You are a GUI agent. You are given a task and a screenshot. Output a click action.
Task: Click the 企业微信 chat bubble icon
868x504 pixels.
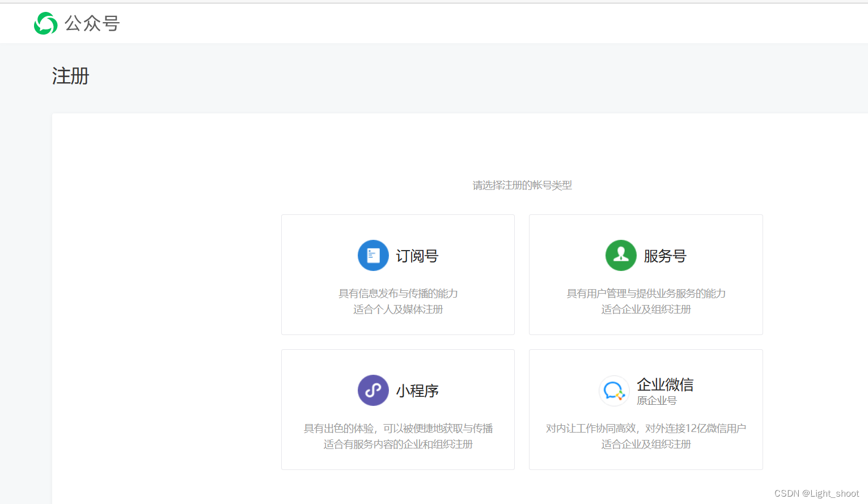614,391
